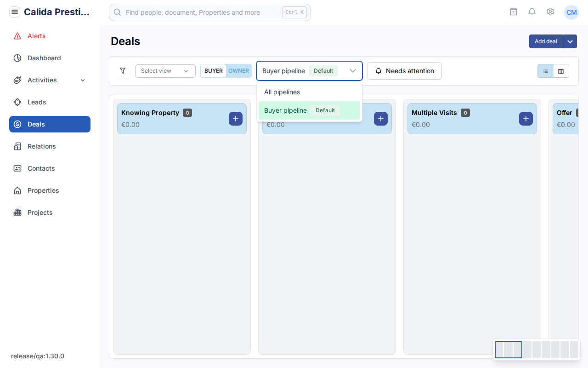The image size is (588, 368).
Task: Go to Alerts page
Action: (x=50, y=36)
